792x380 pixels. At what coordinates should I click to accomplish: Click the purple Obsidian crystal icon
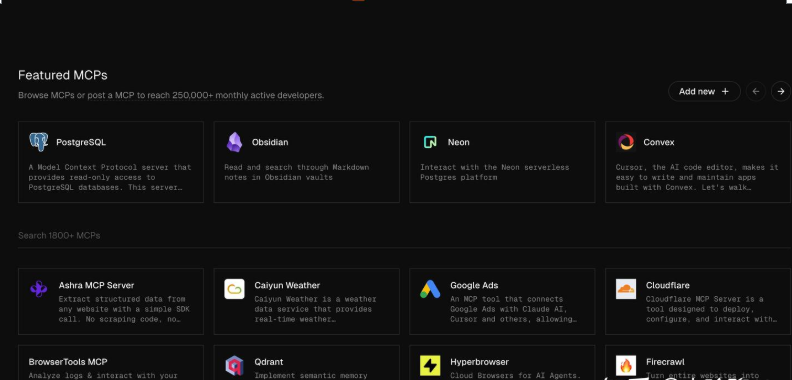234,142
